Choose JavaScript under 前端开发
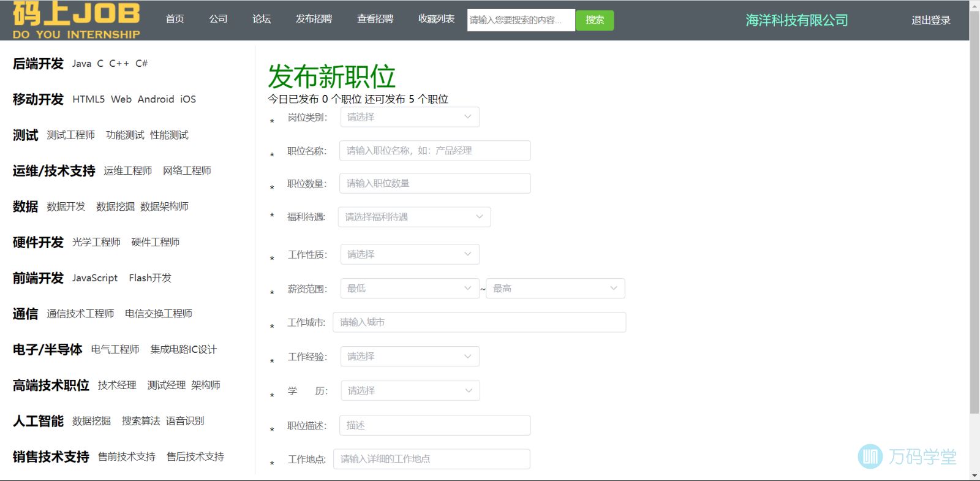 (95, 278)
